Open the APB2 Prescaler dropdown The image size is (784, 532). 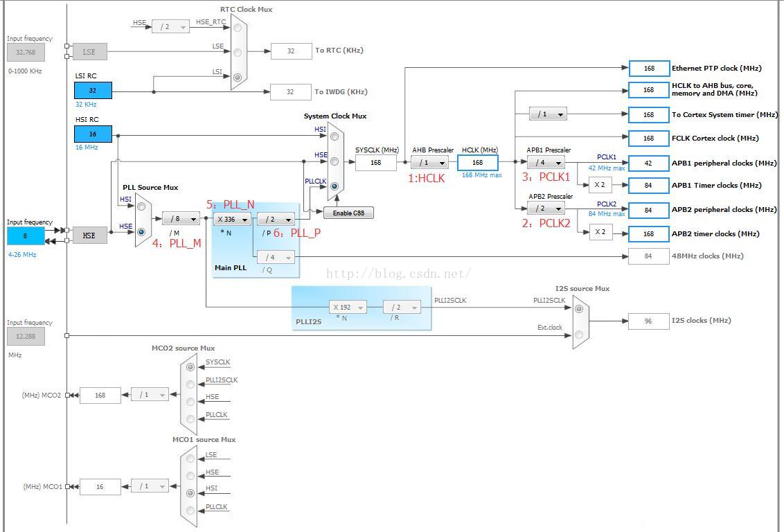tap(546, 208)
